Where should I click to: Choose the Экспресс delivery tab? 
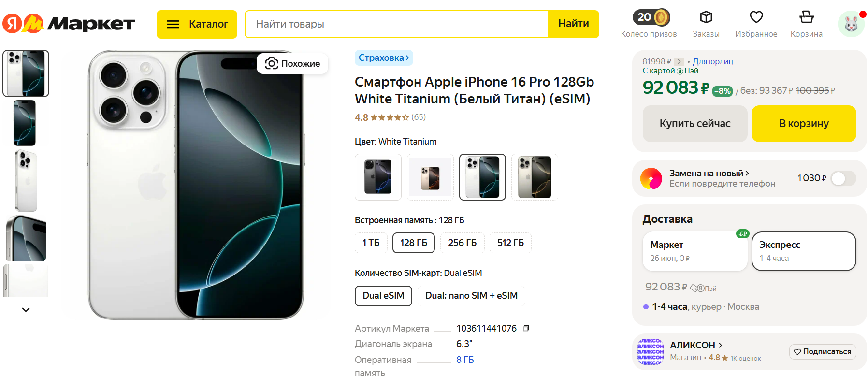click(804, 251)
